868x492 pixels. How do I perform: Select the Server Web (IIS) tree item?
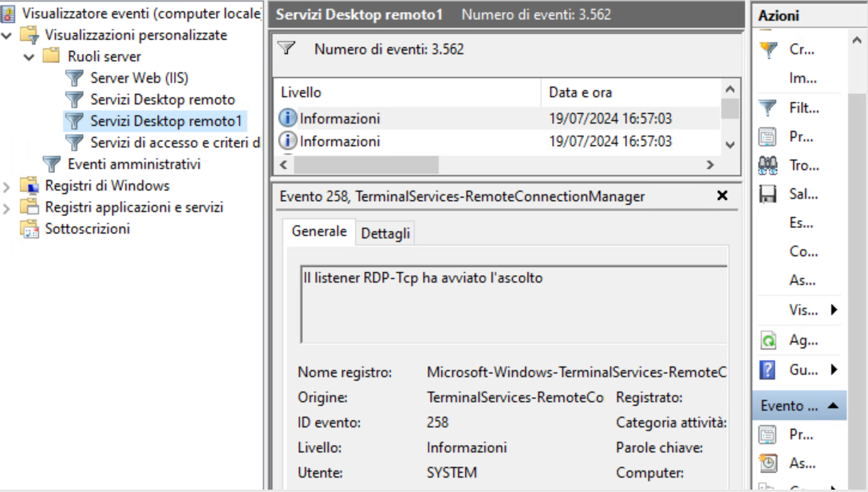[139, 78]
